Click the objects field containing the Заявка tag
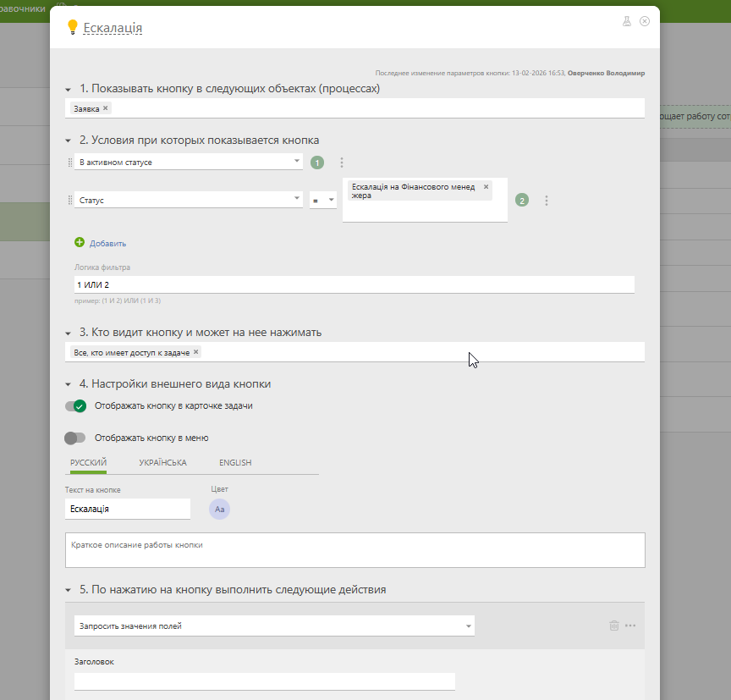Viewport: 731px width, 700px height. point(355,108)
